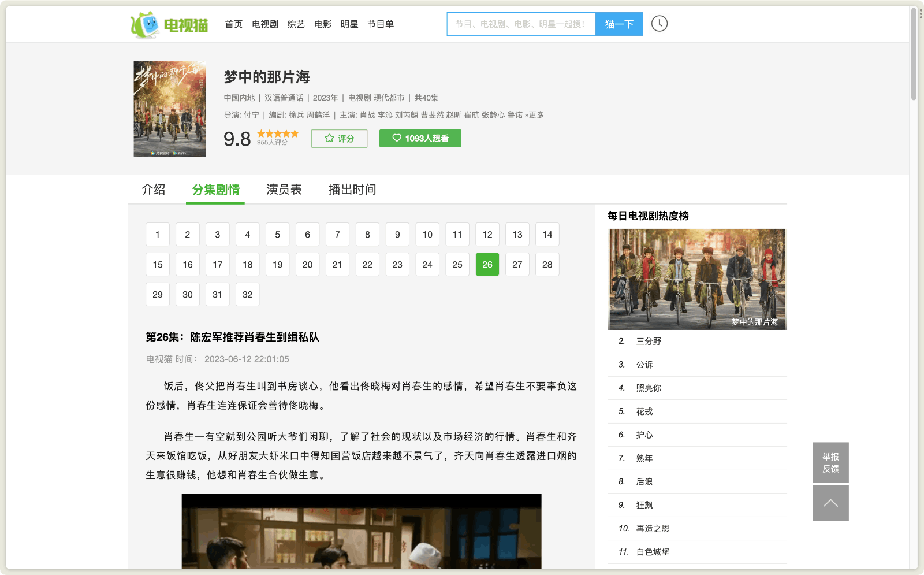The height and width of the screenshot is (575, 924).
Task: Click the 梦中的那片海 poster thumbnail
Action: tap(169, 109)
